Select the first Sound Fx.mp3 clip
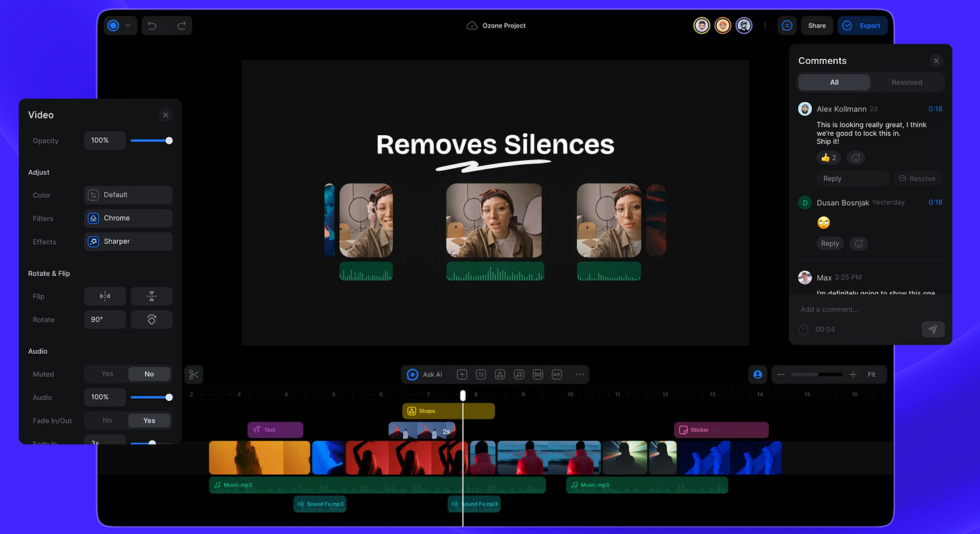 320,504
